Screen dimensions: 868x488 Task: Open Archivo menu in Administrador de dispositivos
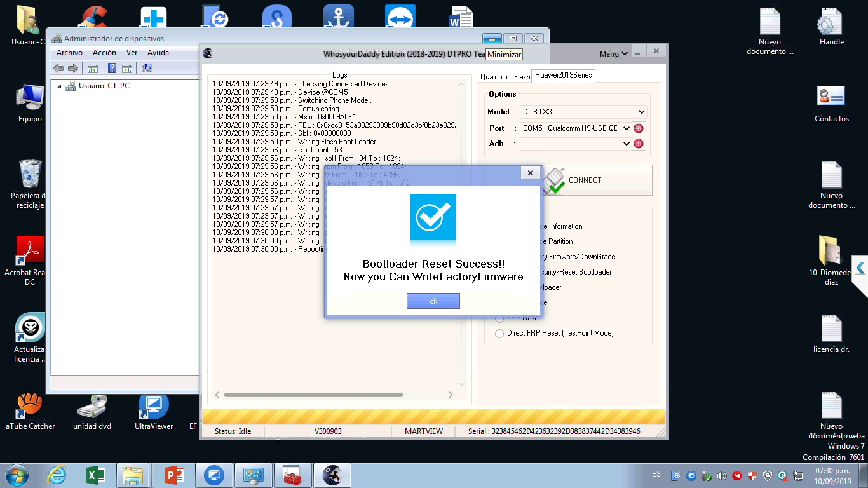pyautogui.click(x=69, y=53)
